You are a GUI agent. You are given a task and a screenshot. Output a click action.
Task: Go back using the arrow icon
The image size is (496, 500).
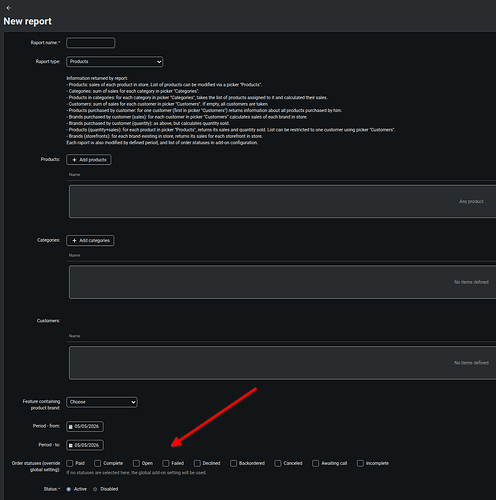pyautogui.click(x=9, y=8)
